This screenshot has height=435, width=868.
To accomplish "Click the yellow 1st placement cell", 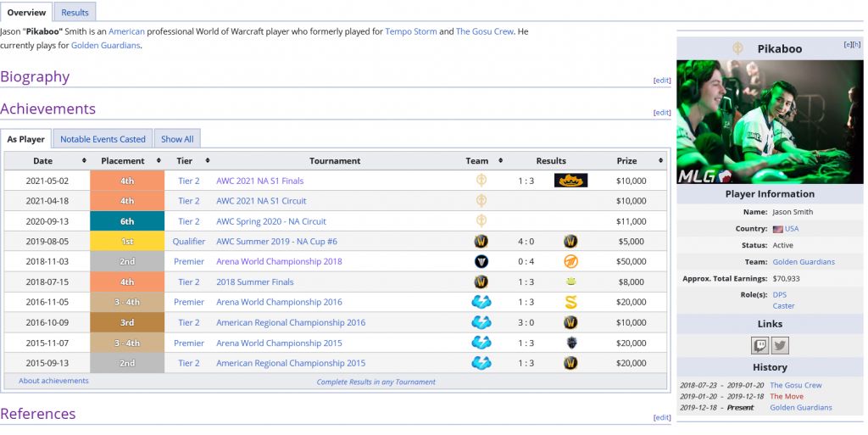I will pyautogui.click(x=126, y=242).
